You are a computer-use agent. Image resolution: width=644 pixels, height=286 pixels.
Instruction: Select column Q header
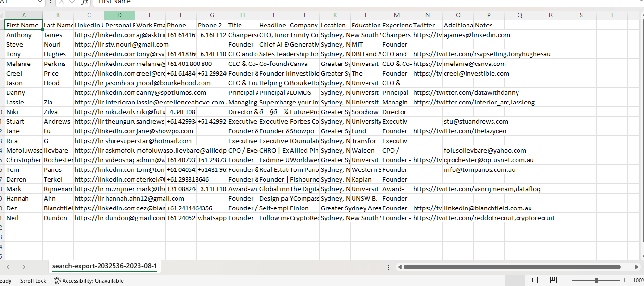(x=519, y=15)
